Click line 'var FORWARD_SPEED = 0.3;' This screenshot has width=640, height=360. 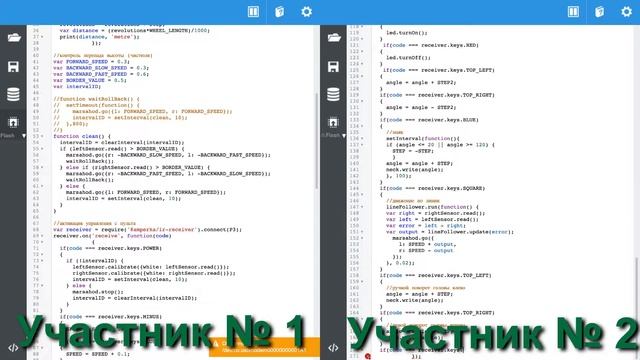point(91,62)
